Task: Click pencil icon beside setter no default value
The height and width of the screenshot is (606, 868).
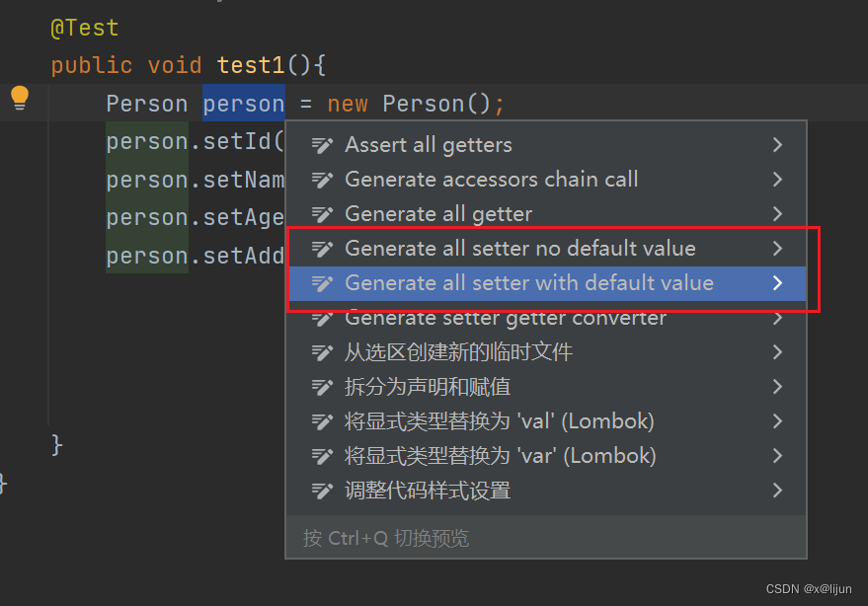Action: pyautogui.click(x=322, y=249)
